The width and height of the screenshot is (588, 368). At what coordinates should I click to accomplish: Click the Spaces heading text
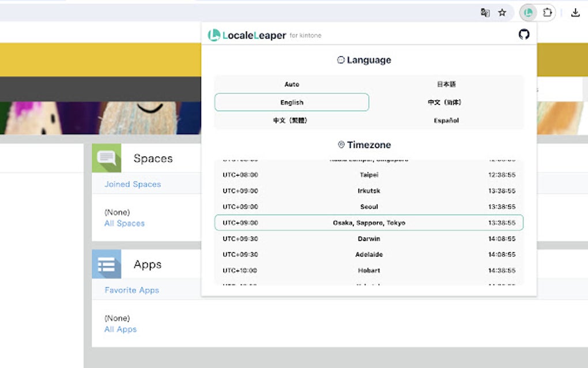pyautogui.click(x=153, y=158)
